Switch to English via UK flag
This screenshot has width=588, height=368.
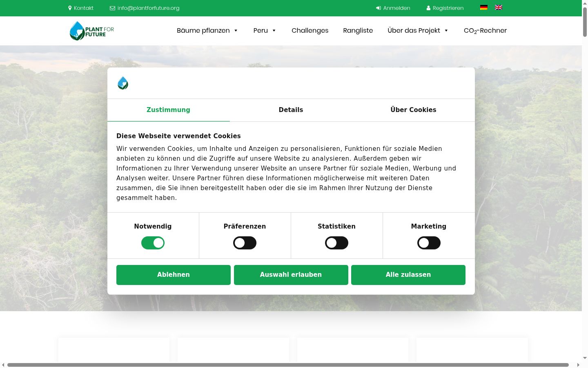tap(499, 7)
